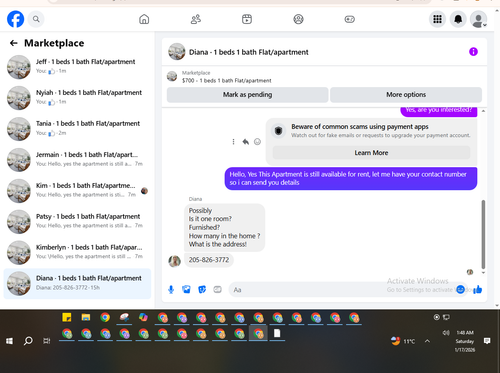The width and height of the screenshot is (500, 373).
Task: Click Diana's conversation header title
Action: [x=249, y=52]
